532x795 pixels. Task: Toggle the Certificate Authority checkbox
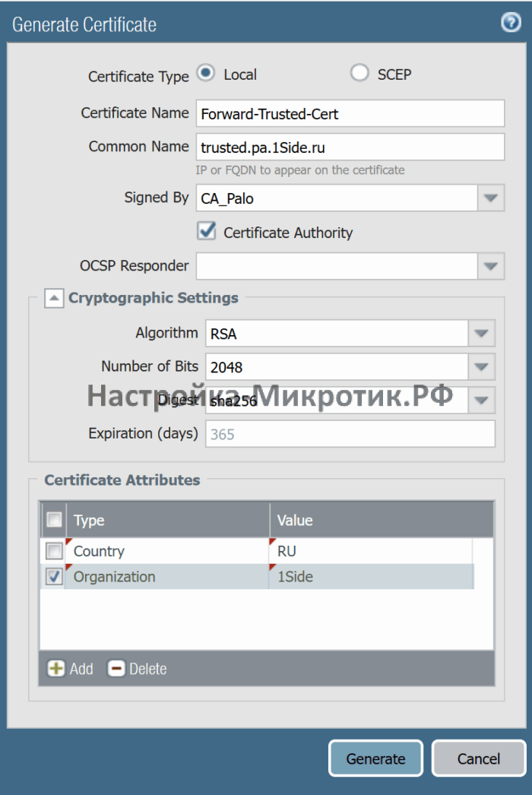207,231
